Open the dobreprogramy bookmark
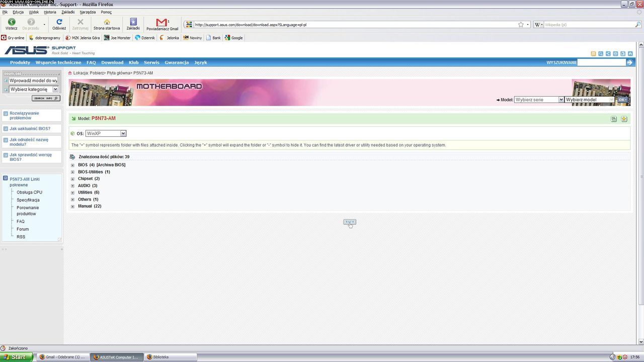The height and width of the screenshot is (362, 644). tap(45, 38)
